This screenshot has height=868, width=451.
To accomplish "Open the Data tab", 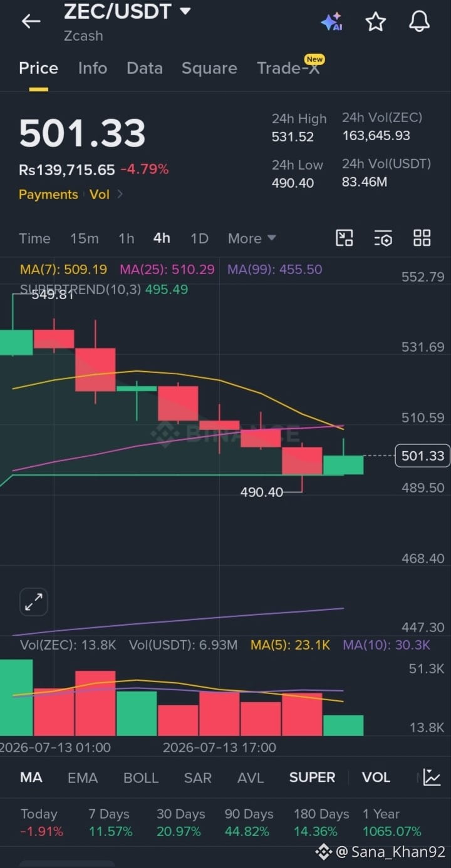I will 145,68.
